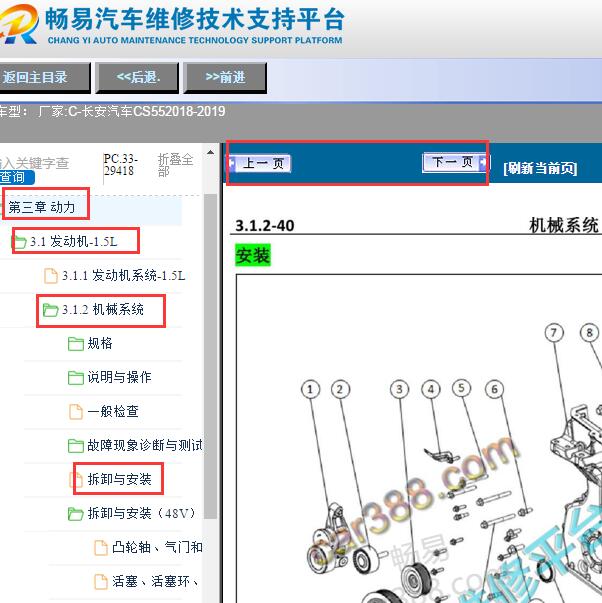Click callout number 4 in diagram
602x603 pixels.
431,390
